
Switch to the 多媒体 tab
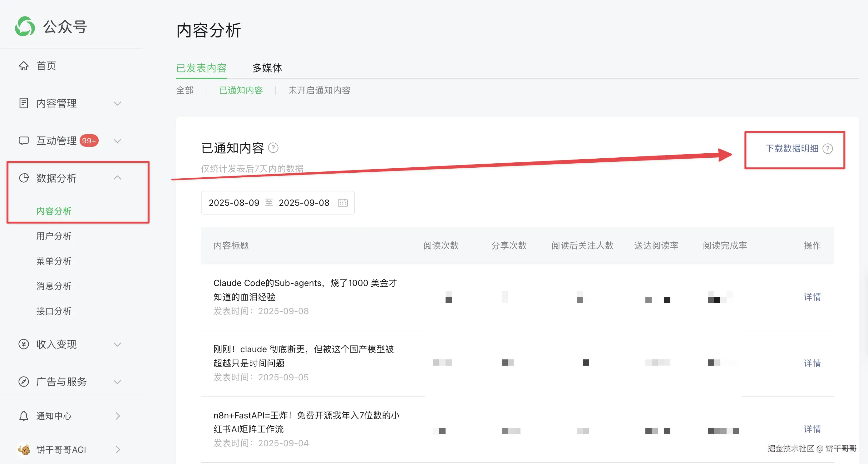pyautogui.click(x=267, y=68)
